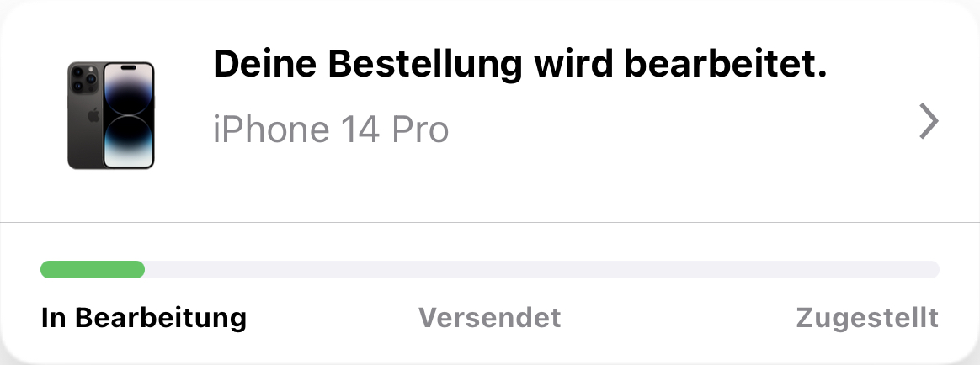The width and height of the screenshot is (980, 365).
Task: Select the "In Bearbeitung" status label
Action: click(144, 318)
